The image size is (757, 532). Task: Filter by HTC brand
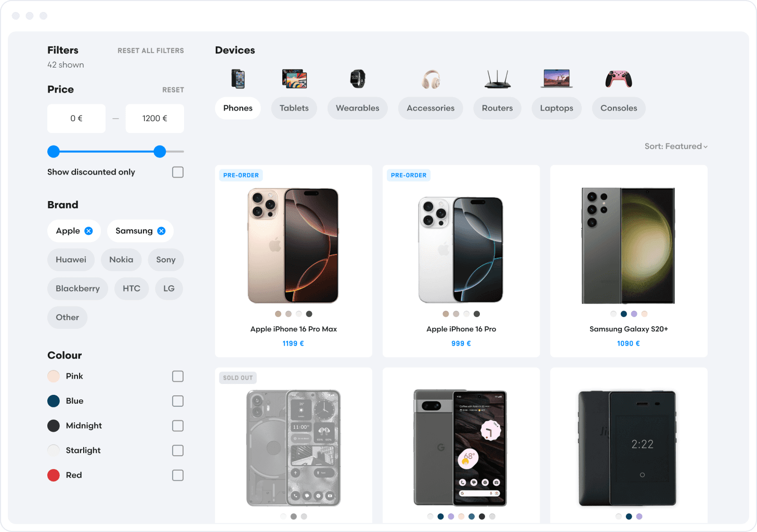132,289
